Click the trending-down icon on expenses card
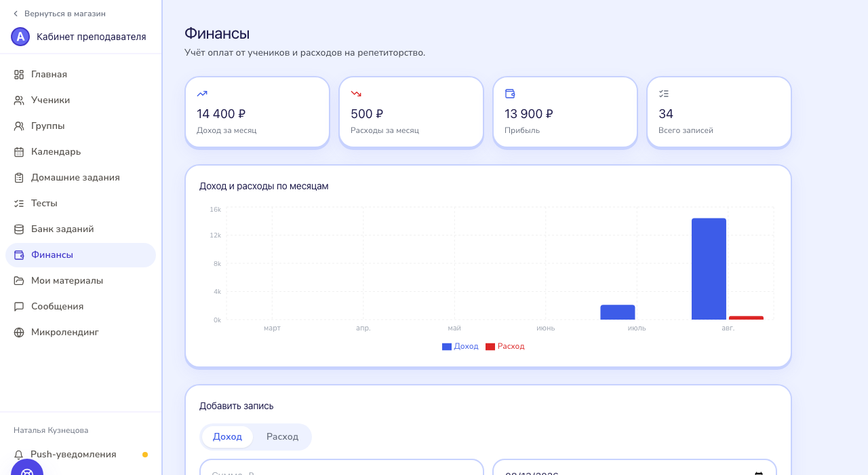The width and height of the screenshot is (868, 475). click(356, 94)
